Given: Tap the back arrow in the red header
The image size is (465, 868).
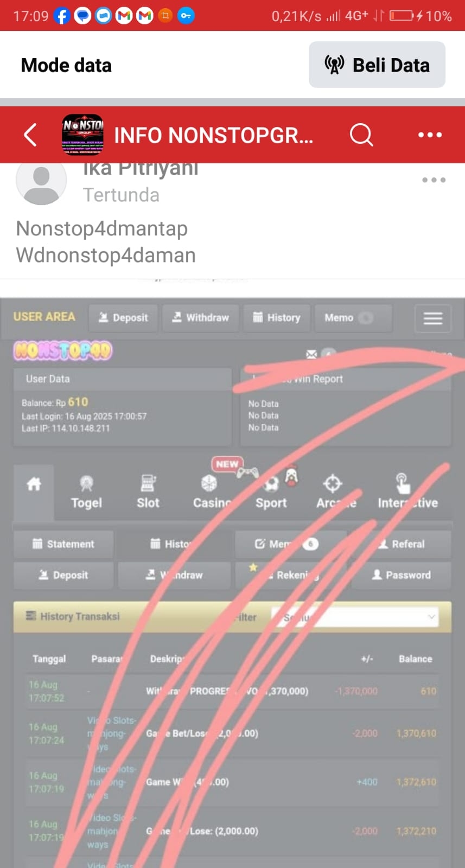Looking at the screenshot, I should tap(30, 135).
